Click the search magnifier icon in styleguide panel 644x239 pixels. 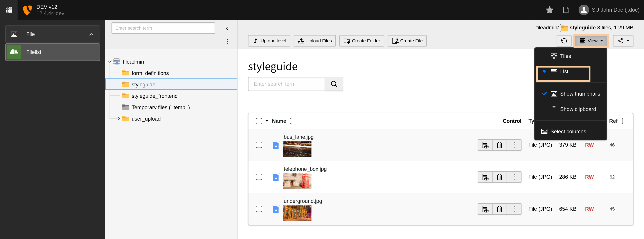coord(334,84)
